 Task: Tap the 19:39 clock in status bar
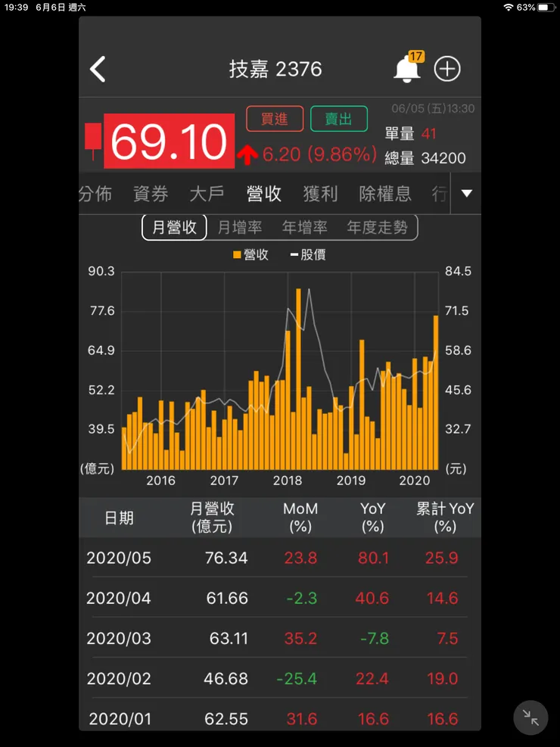pos(16,8)
